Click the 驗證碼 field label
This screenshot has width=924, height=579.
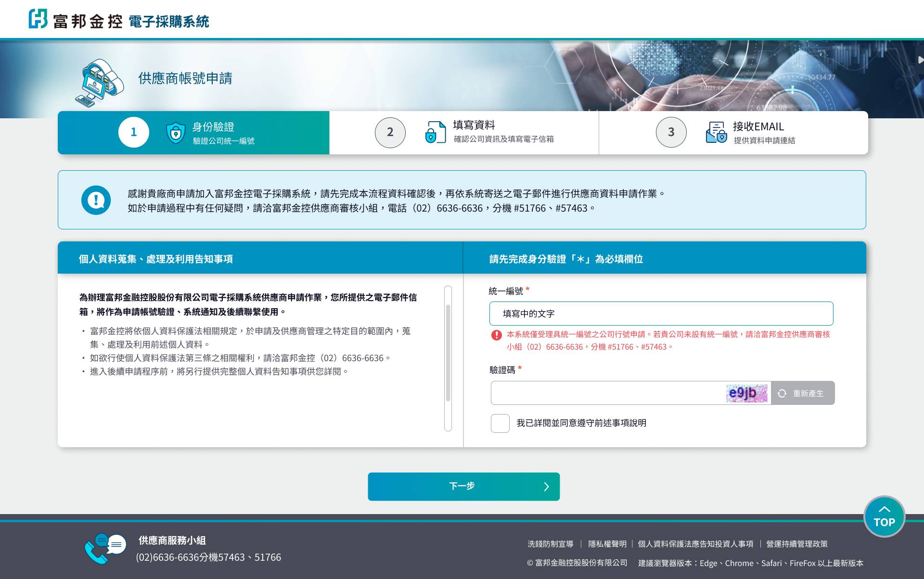(x=502, y=370)
